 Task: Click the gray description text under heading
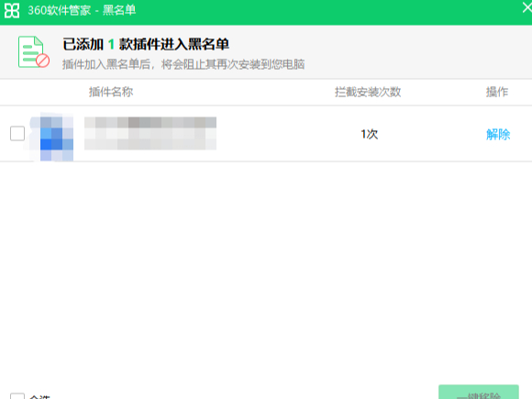coord(183,64)
